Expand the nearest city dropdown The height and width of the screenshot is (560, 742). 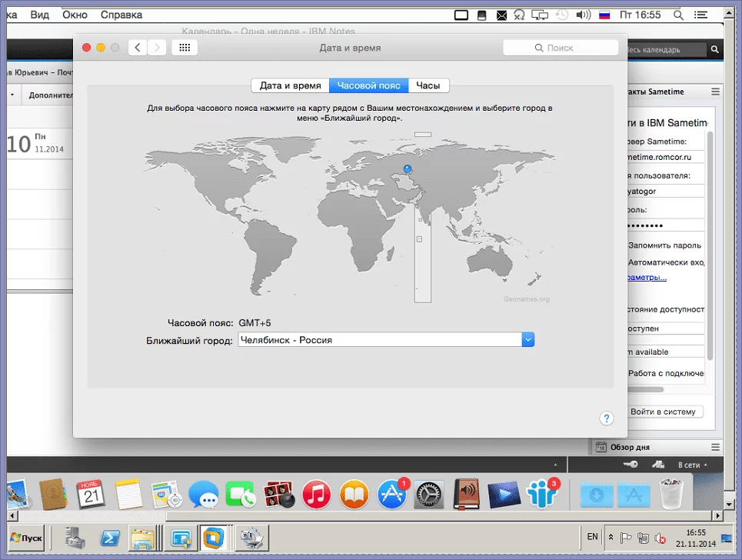click(x=527, y=340)
